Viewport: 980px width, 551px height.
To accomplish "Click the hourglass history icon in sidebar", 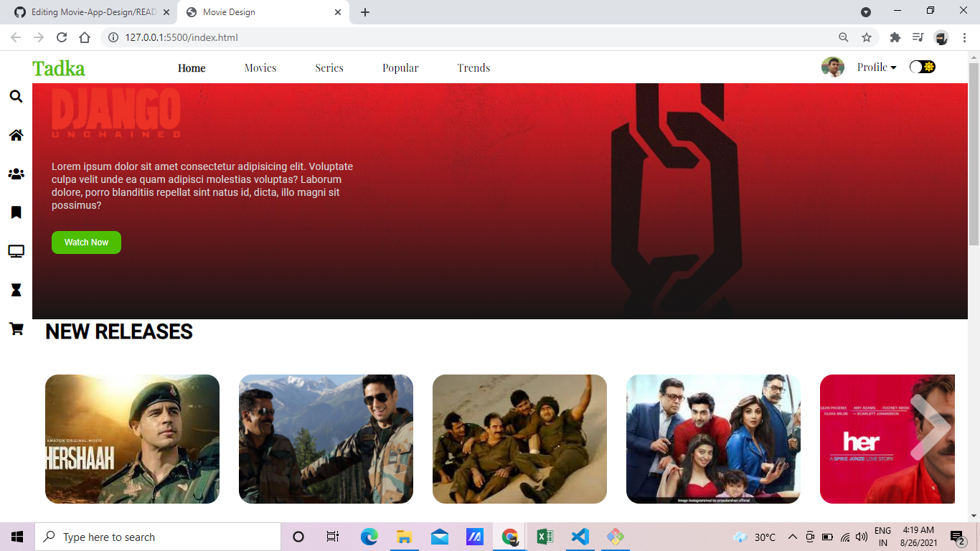I will (x=16, y=290).
